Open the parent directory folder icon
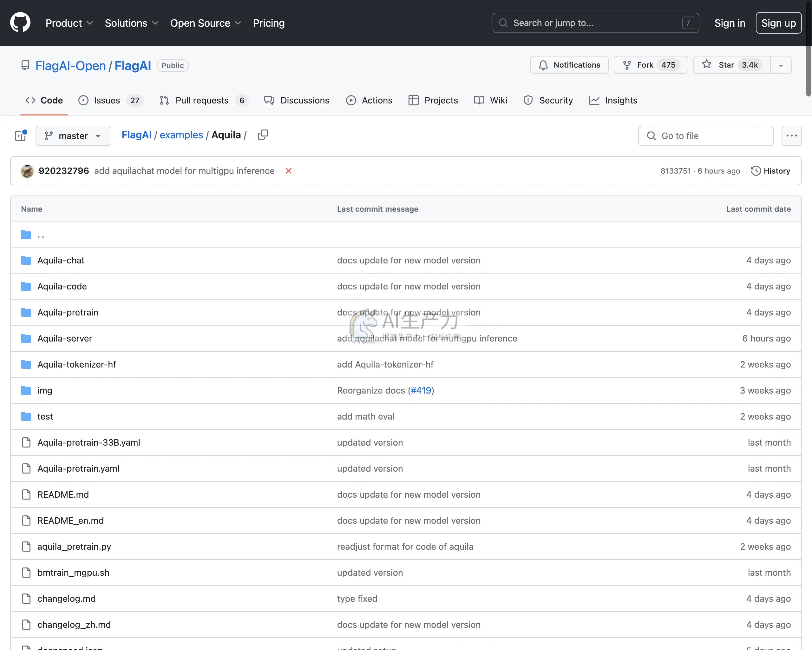The image size is (812, 650). (26, 234)
